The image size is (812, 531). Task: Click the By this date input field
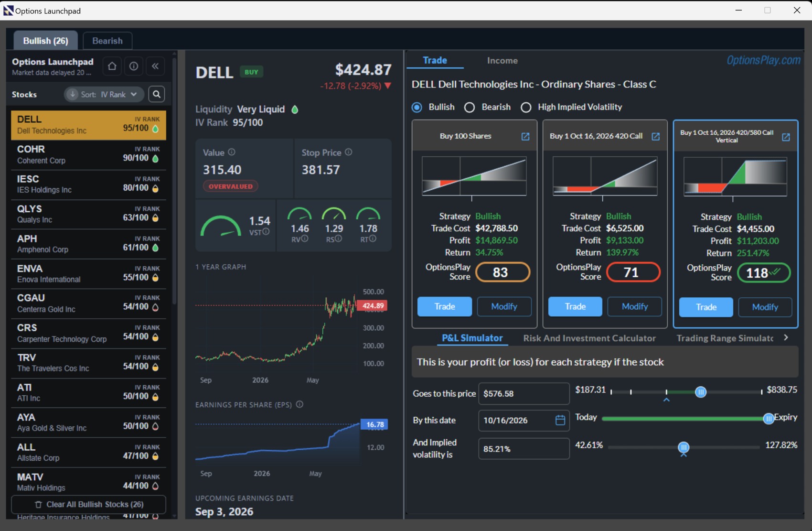pyautogui.click(x=524, y=420)
